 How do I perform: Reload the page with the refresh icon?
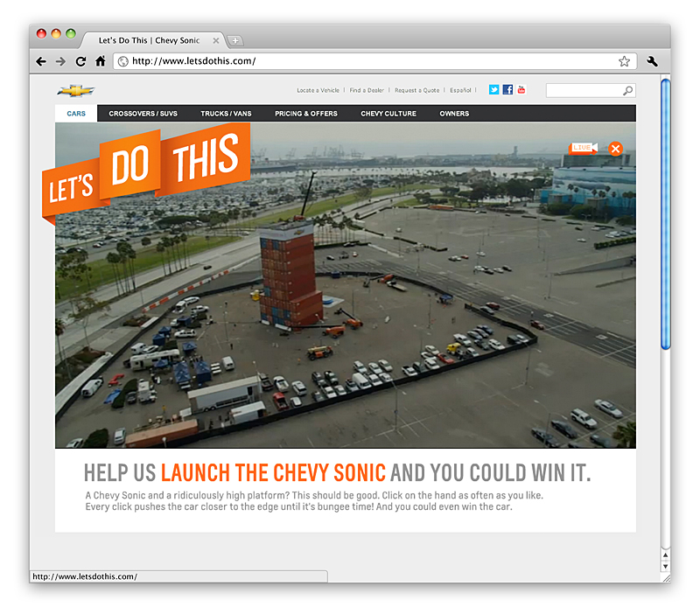click(80, 61)
